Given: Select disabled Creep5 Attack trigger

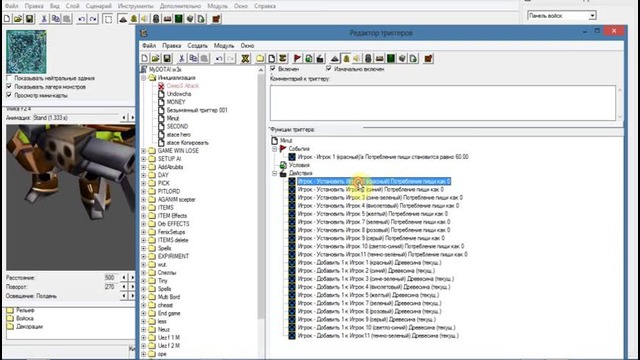Looking at the screenshot, I should pyautogui.click(x=182, y=86).
